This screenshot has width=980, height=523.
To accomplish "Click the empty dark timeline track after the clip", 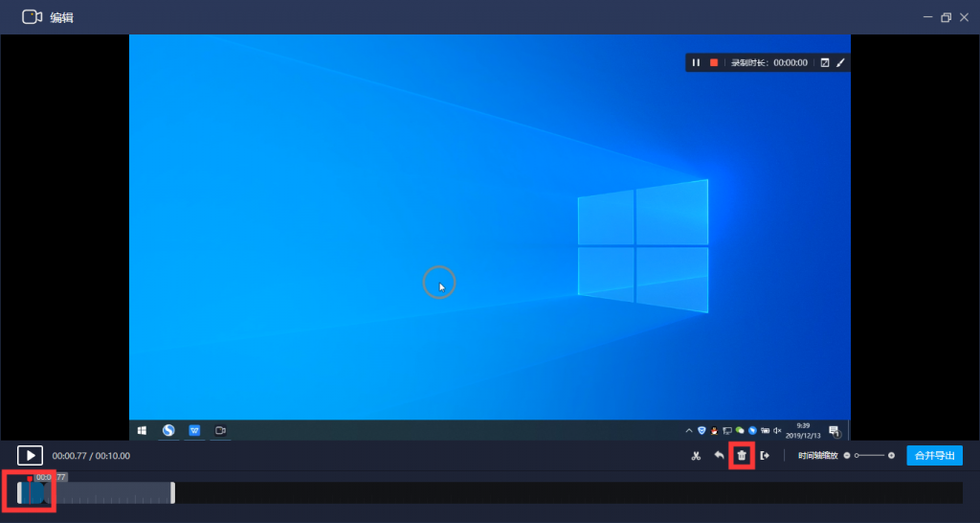I will pos(568,493).
